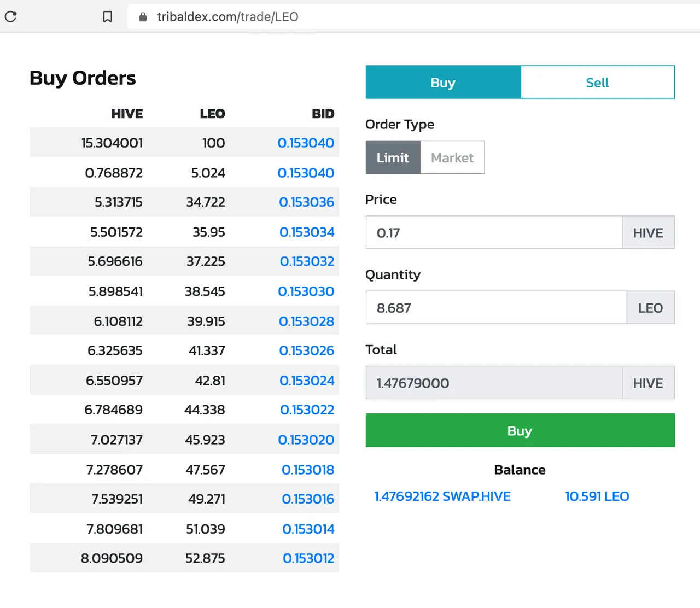Click the HIVE value 15.304001
The image size is (700, 608).
click(x=112, y=143)
